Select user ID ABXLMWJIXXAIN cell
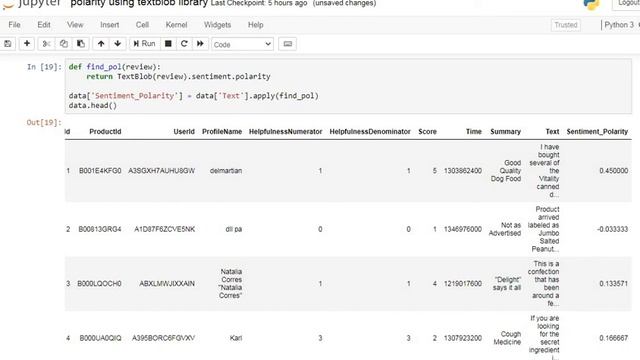This screenshot has height=360, width=640. coord(167,284)
